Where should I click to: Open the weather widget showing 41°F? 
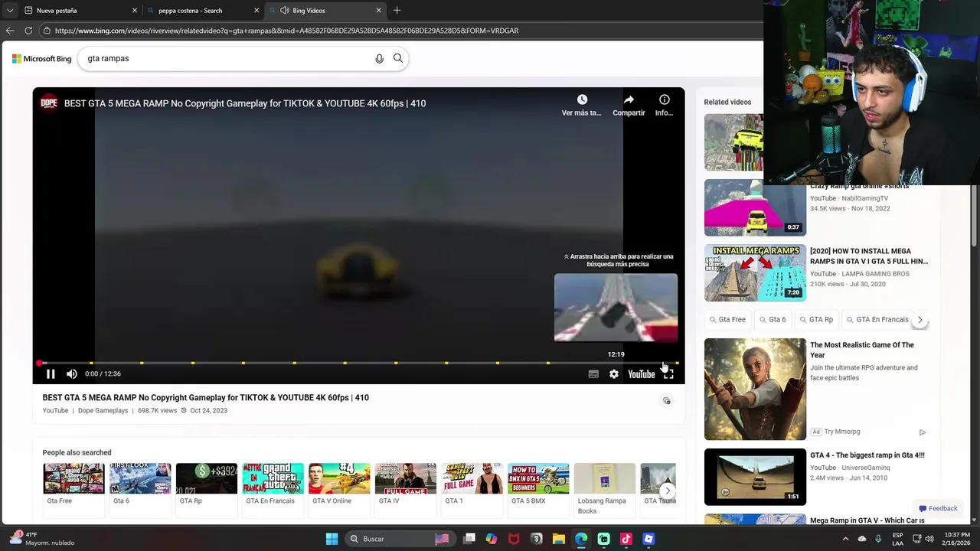tap(42, 539)
